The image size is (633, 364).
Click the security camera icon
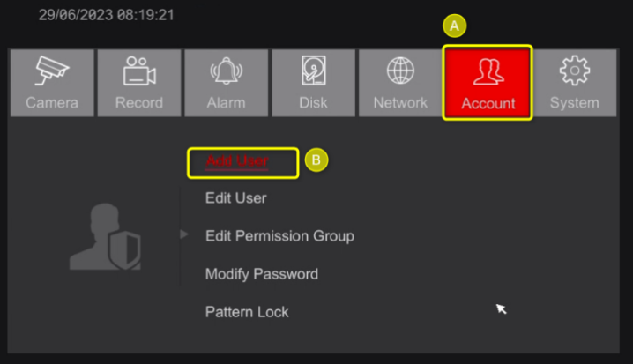click(51, 72)
